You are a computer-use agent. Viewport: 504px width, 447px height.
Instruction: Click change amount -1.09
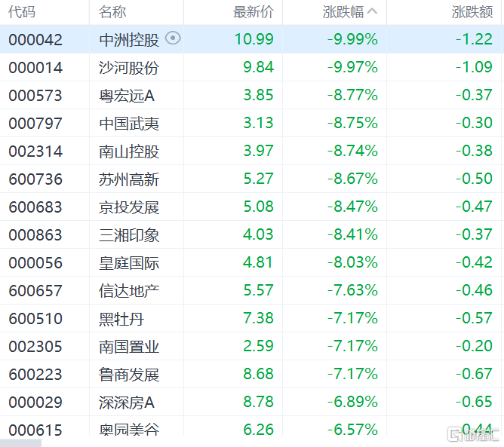(474, 67)
